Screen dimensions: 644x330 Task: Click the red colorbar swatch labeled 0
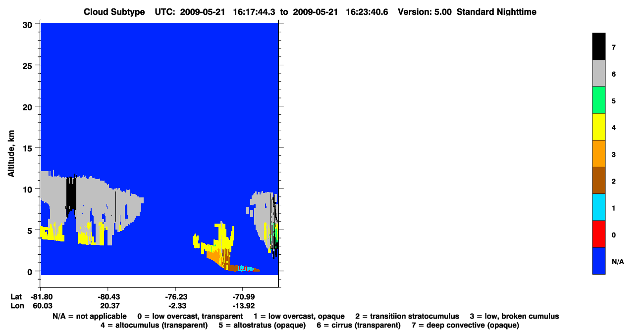tap(598, 234)
